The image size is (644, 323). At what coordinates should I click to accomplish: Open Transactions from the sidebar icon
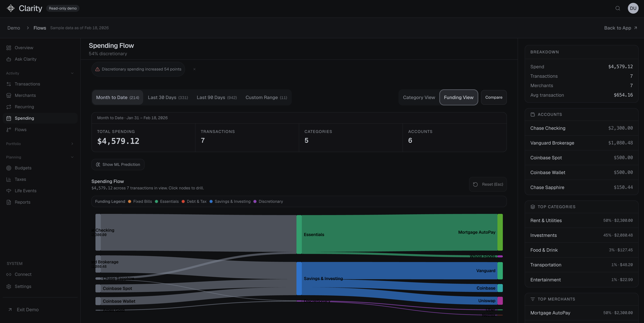point(9,84)
